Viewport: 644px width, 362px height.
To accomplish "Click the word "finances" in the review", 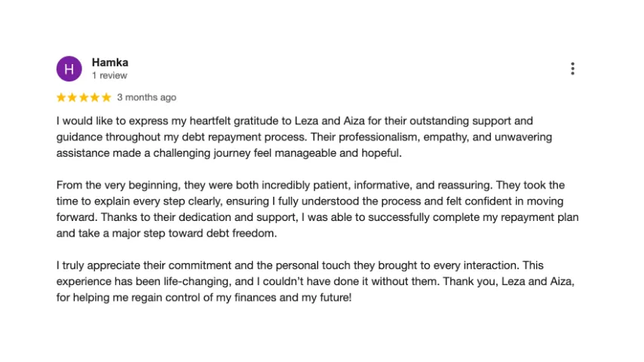I will (255, 297).
